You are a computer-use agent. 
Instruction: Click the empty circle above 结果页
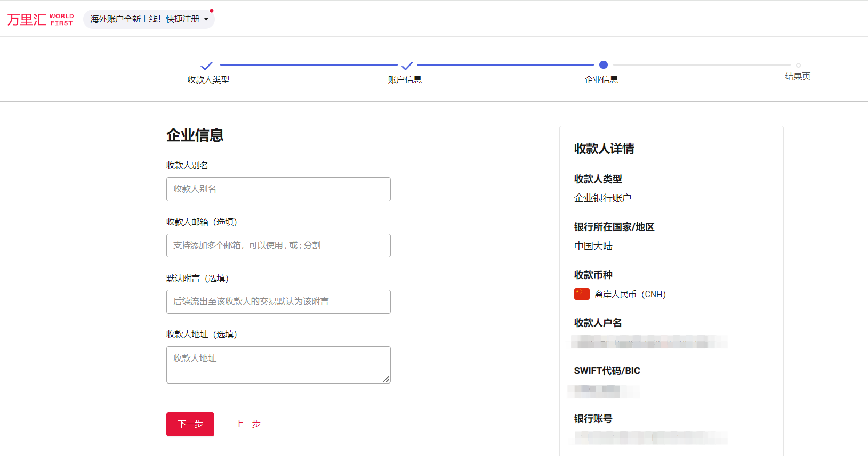(798, 65)
